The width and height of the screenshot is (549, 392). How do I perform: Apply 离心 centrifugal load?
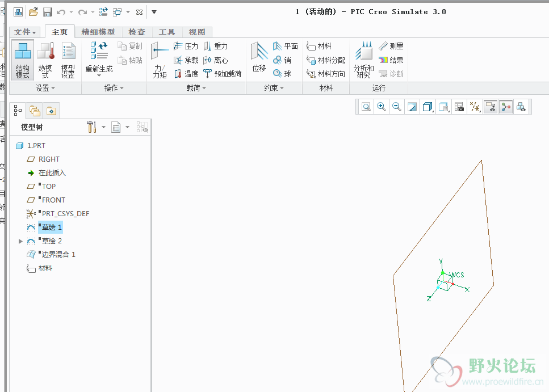[216, 60]
